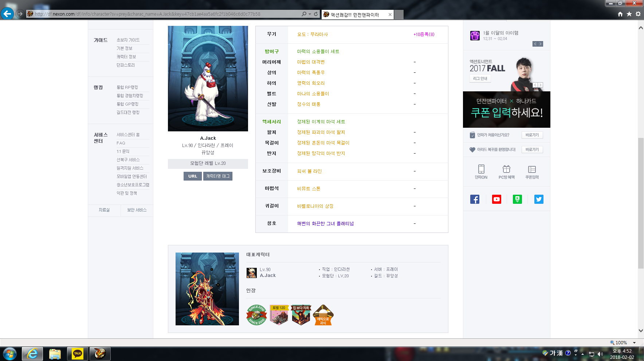Open the 기본 정보 sidebar link

coord(125,48)
